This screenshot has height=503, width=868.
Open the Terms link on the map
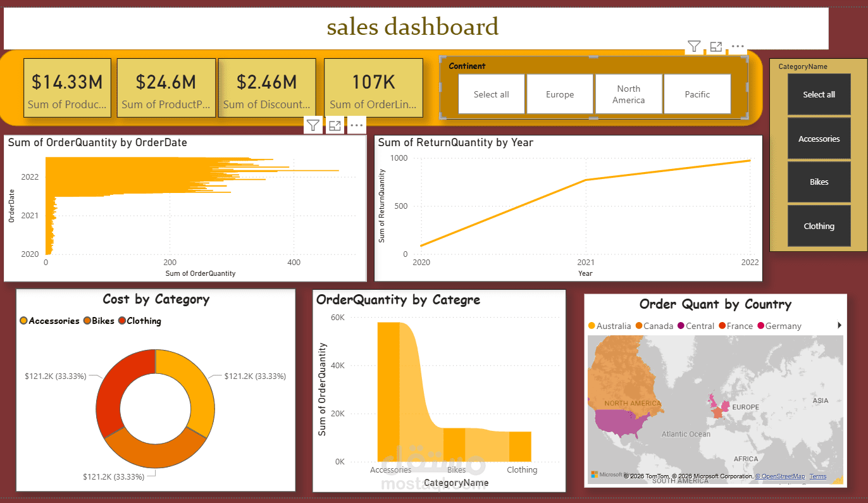pyautogui.click(x=817, y=476)
